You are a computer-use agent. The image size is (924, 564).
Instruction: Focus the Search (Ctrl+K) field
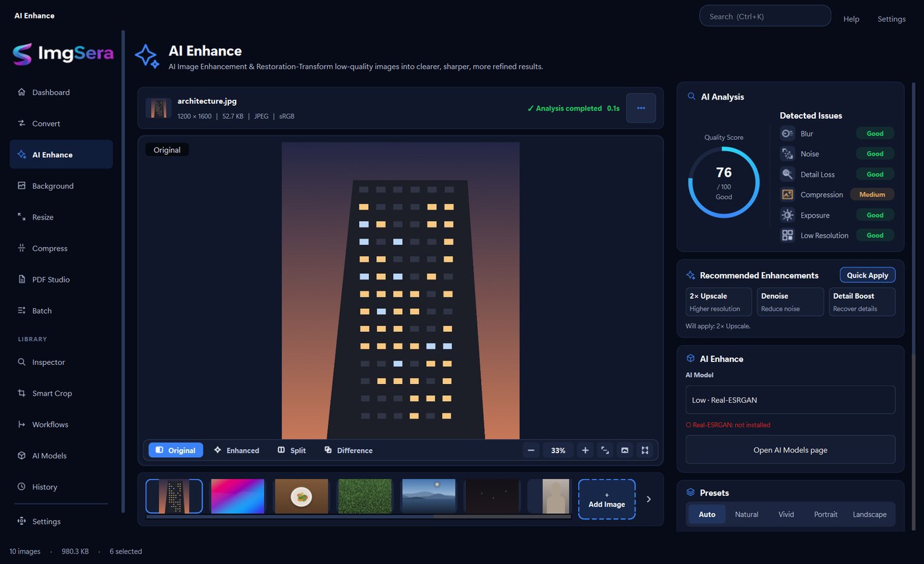pos(765,16)
